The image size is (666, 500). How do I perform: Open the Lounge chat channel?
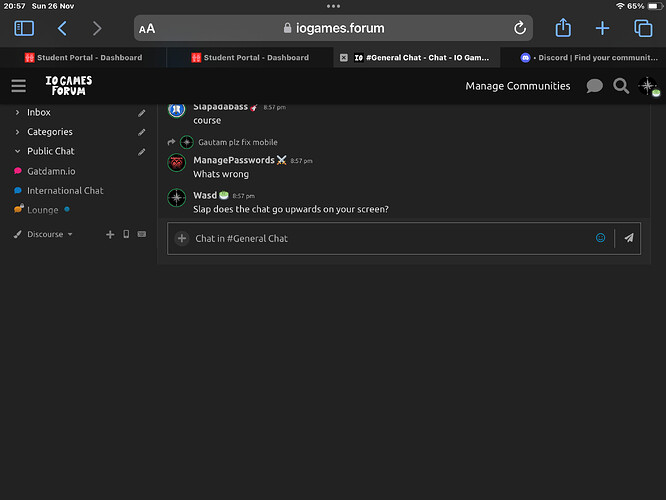(x=42, y=210)
